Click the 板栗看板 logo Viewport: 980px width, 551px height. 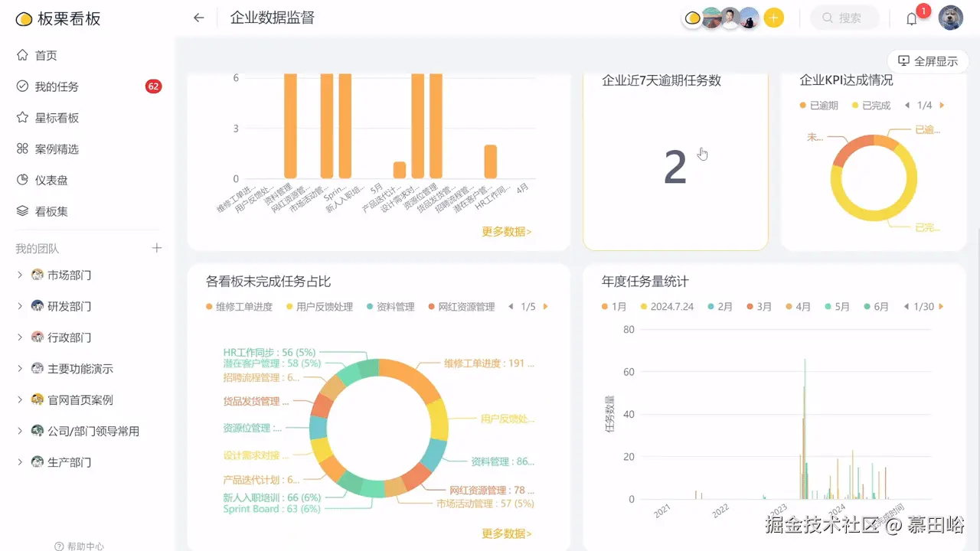(x=58, y=18)
